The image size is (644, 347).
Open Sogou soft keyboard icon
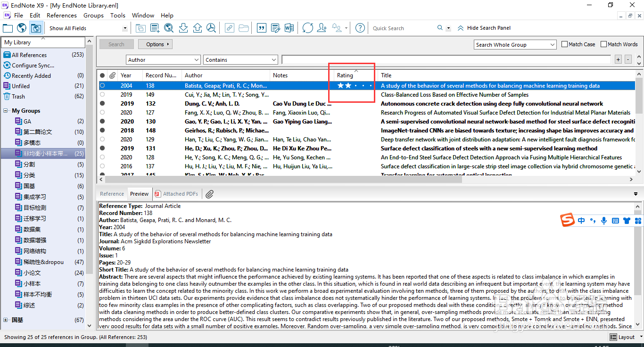[615, 220]
